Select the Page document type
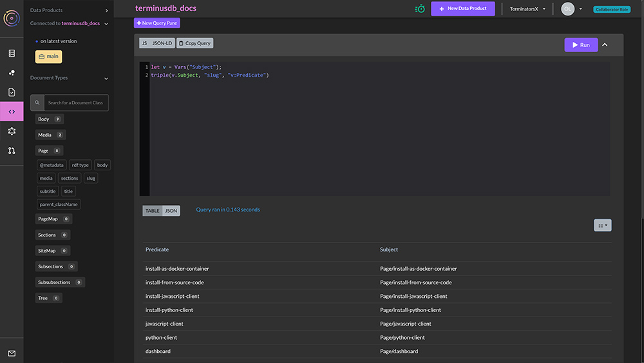644x363 pixels. coord(49,150)
